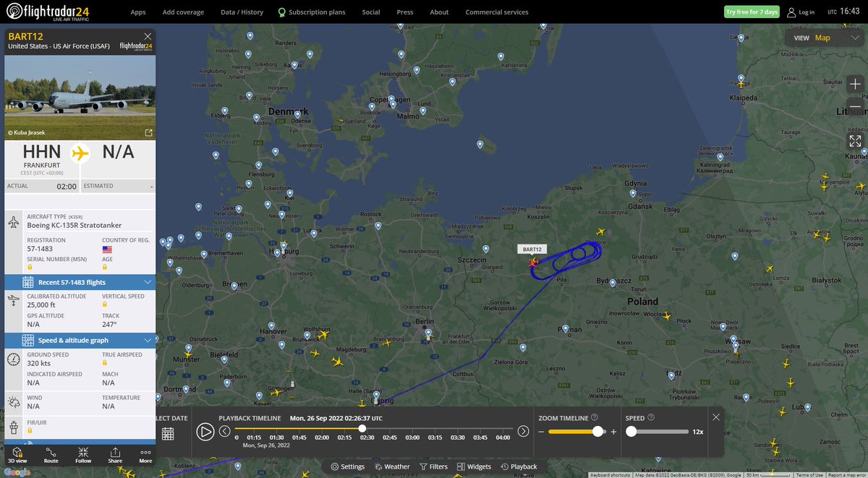Image resolution: width=868 pixels, height=478 pixels.
Task: Open the Widgets panel
Action: (x=474, y=466)
